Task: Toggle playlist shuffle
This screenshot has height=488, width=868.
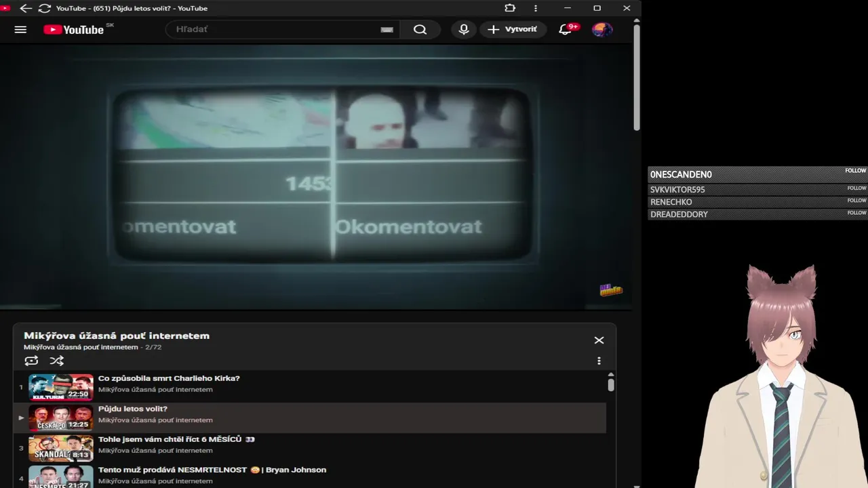Action: click(57, 361)
